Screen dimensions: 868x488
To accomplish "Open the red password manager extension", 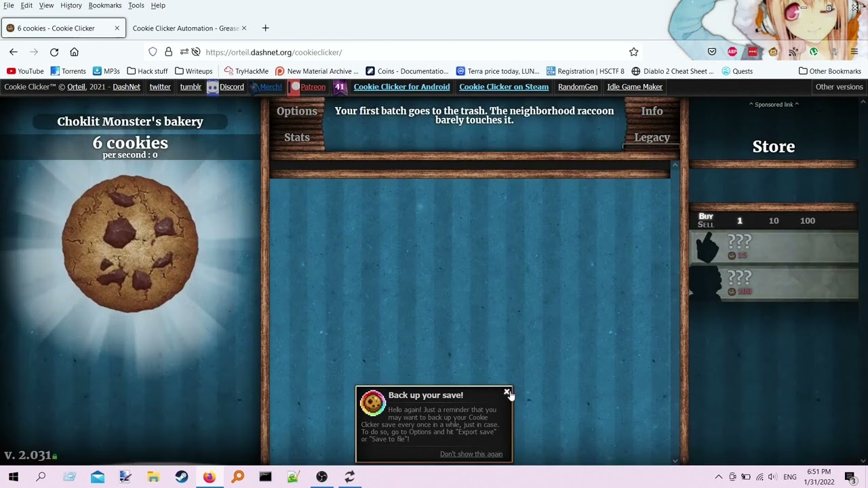I will pos(753,52).
